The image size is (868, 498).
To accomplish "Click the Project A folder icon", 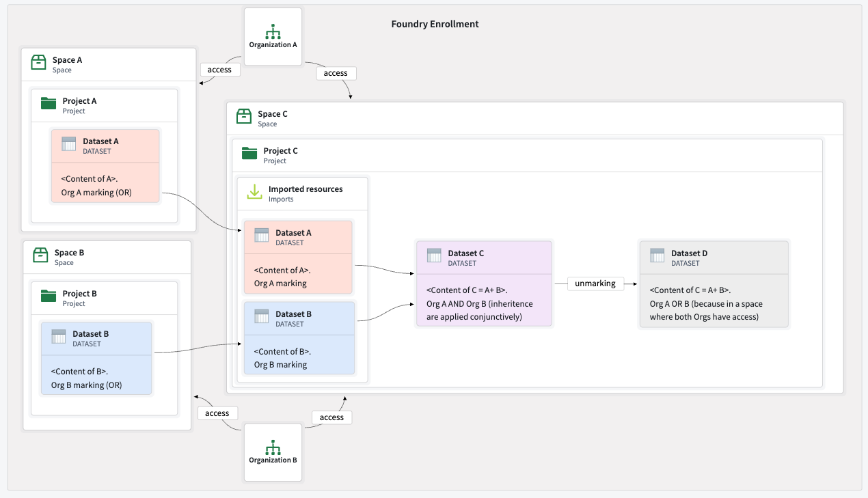I will pos(49,103).
